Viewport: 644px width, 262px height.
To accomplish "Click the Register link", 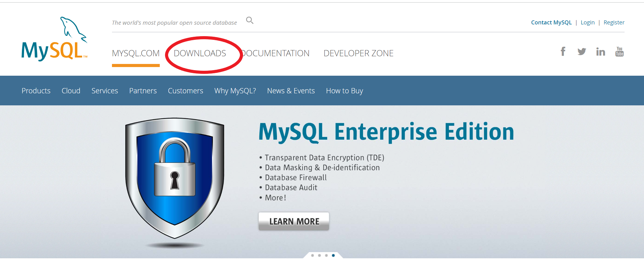I will click(x=614, y=22).
